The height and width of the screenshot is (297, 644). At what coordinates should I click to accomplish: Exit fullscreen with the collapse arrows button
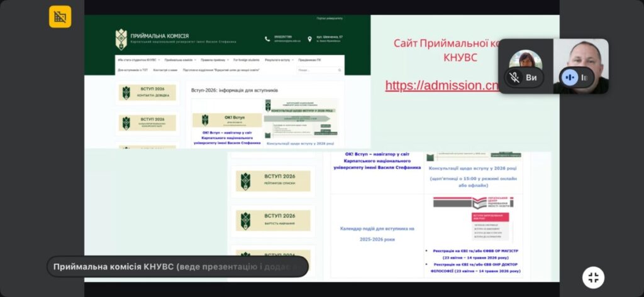(593, 277)
